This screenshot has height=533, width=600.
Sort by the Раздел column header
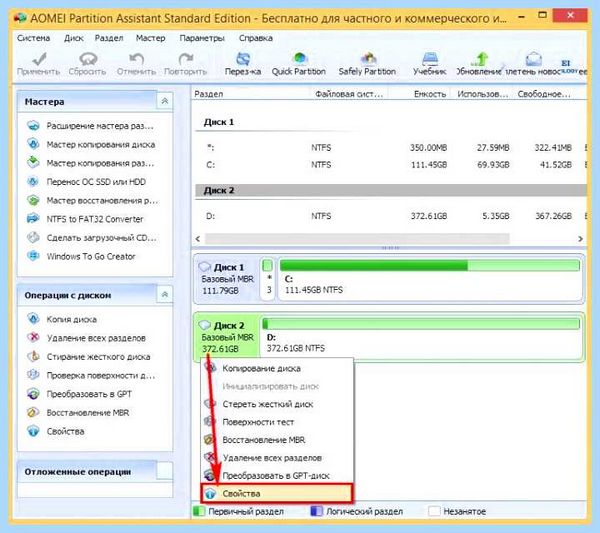[x=250, y=94]
